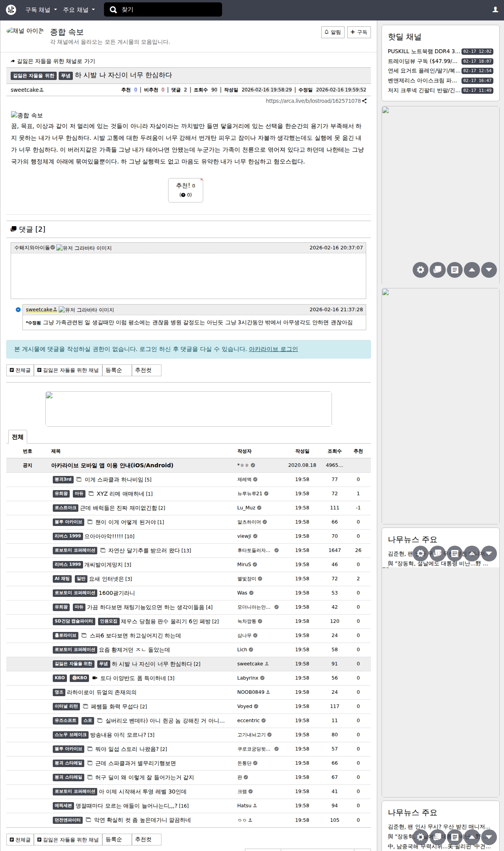Viewport: 504px width, 851px height.
Task: Select the 전체 tab above the post list
Action: click(x=18, y=437)
